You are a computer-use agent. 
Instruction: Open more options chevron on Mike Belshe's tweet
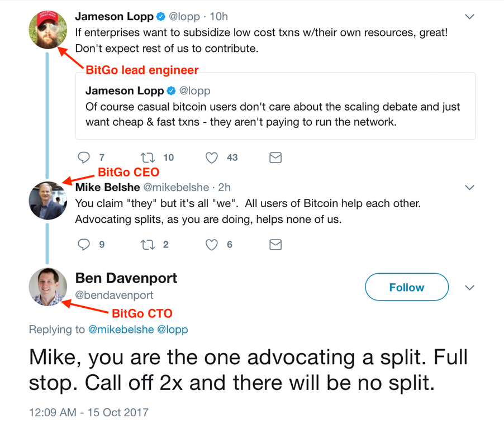[x=470, y=187]
